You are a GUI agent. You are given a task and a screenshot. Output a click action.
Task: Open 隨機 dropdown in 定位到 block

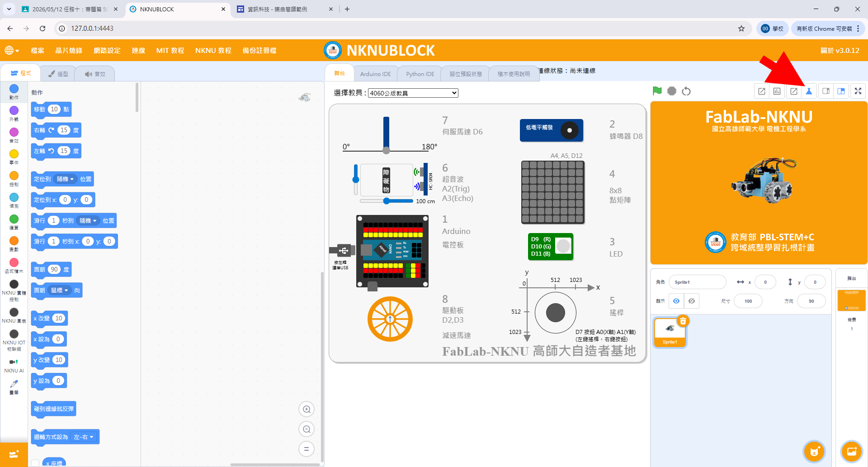click(x=65, y=179)
